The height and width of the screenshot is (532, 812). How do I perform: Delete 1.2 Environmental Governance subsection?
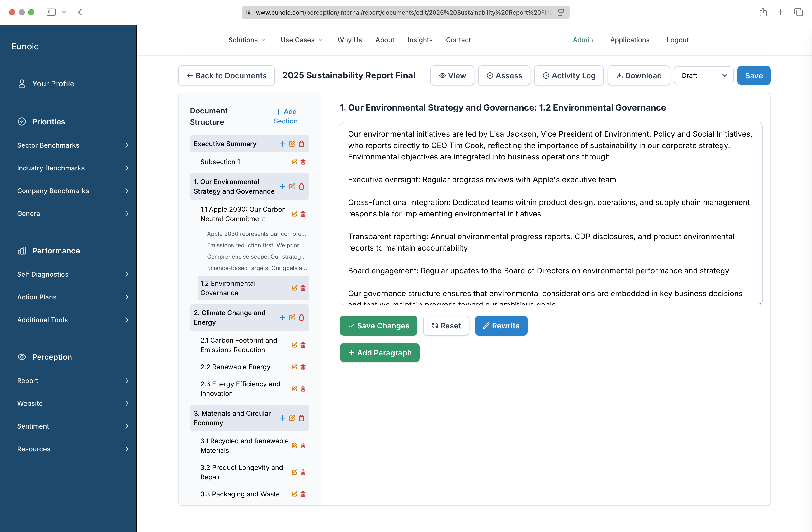coord(303,288)
